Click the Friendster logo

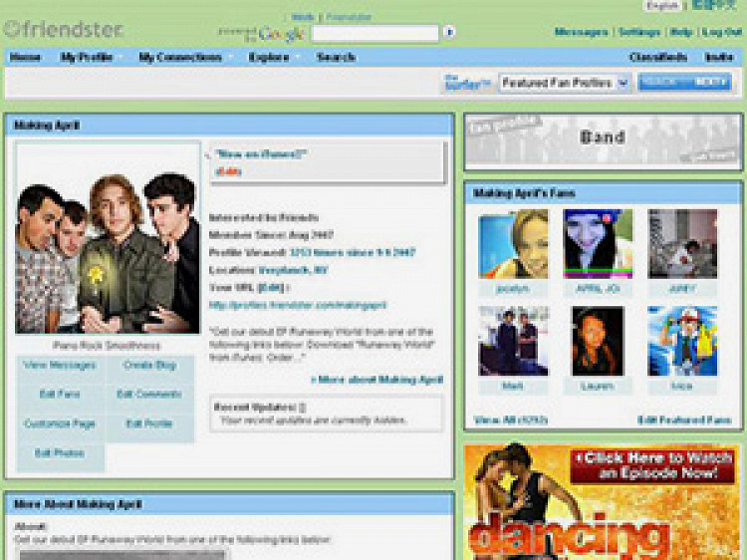tap(64, 30)
